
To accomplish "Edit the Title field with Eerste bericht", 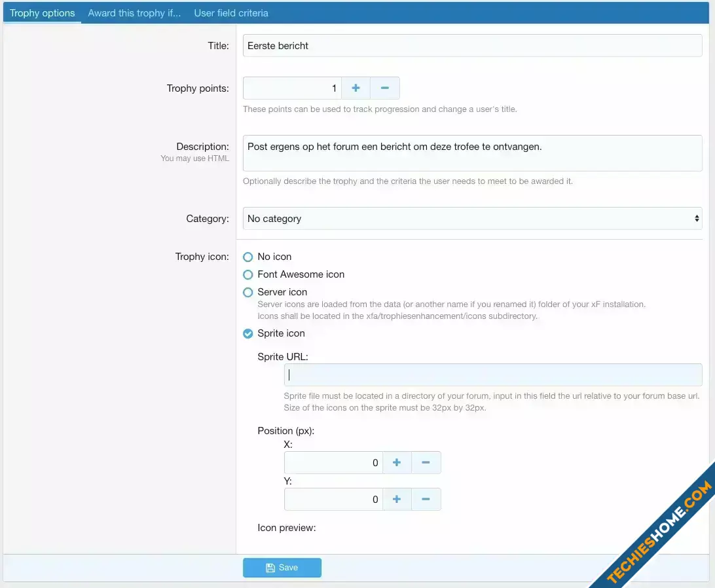I will point(473,46).
